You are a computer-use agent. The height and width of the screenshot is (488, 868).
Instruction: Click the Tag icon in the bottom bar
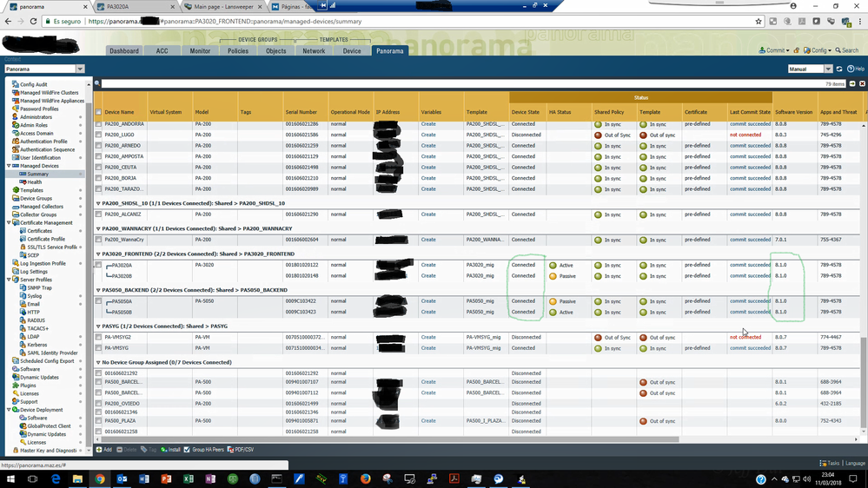point(144,450)
